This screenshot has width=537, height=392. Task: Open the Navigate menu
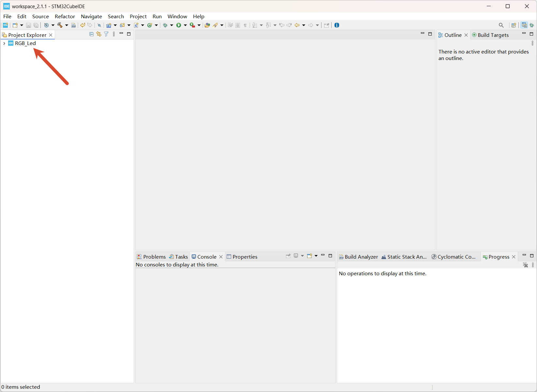(91, 16)
